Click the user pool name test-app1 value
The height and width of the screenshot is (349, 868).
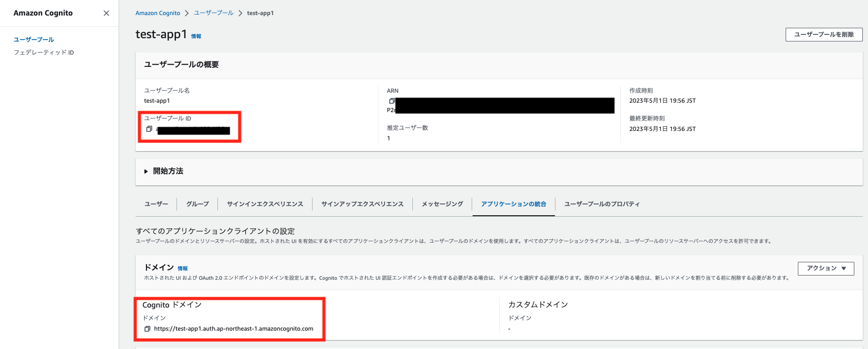157,101
